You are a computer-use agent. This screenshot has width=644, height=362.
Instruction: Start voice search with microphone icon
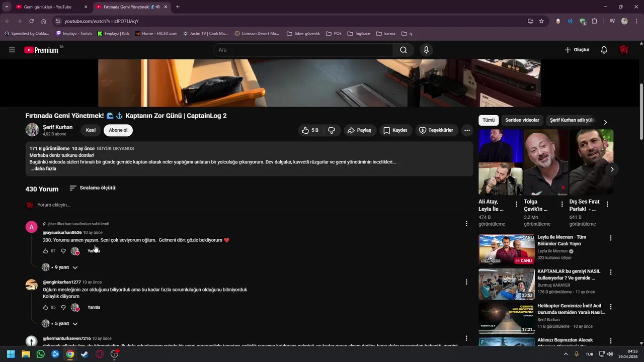[426, 50]
